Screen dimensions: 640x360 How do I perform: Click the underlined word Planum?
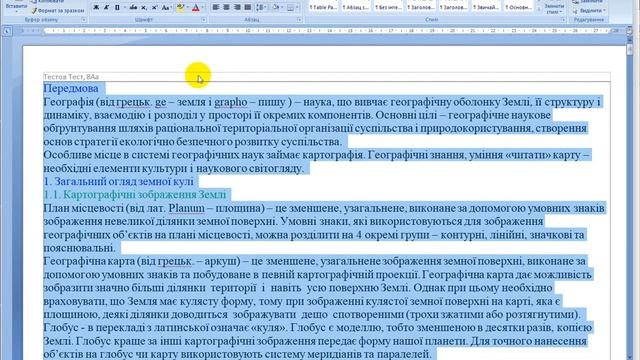[187, 208]
